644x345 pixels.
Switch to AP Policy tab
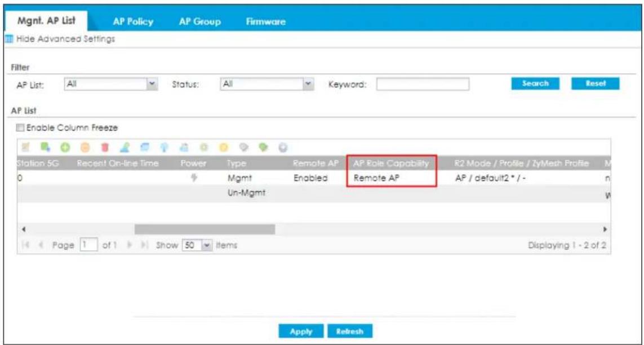tap(132, 22)
